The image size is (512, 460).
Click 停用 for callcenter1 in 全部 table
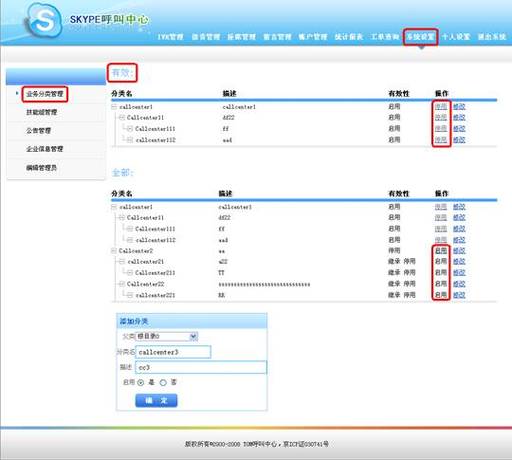(441, 207)
